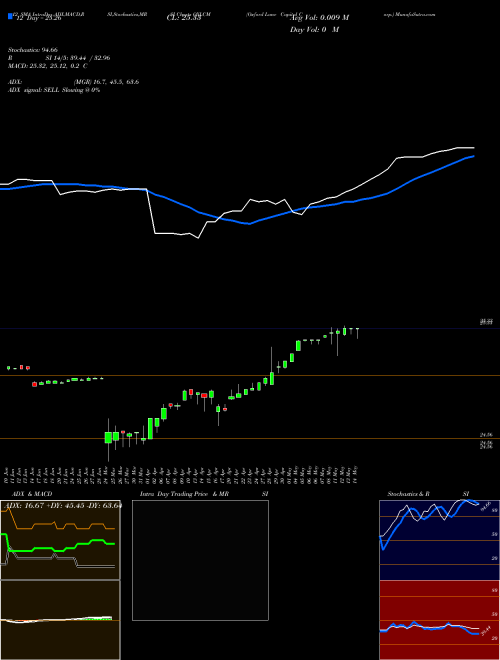Click the '(MGR) 16.7, 45.5, 63.6' ADX values
Image resolution: width=500 pixels, height=660 pixels.
[106, 82]
